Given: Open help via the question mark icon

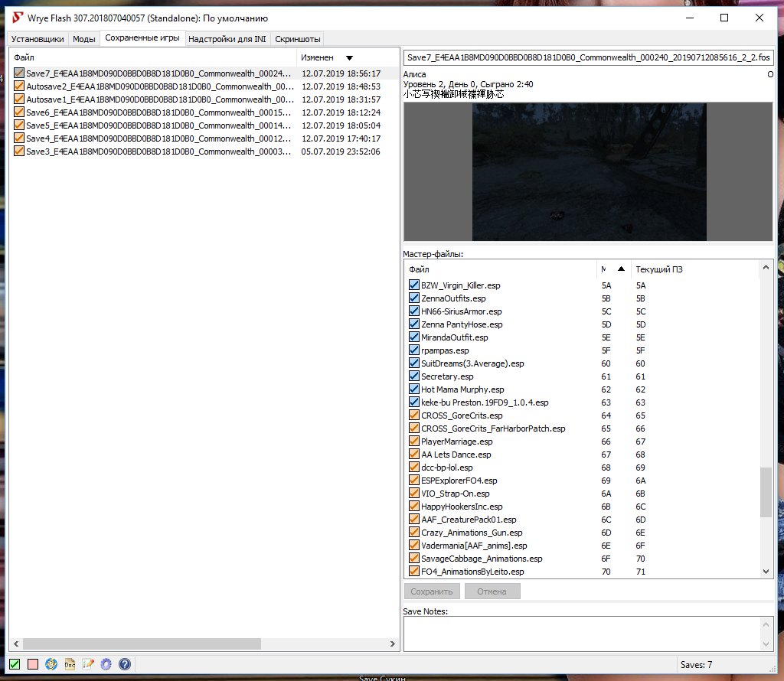Looking at the screenshot, I should pos(125,664).
